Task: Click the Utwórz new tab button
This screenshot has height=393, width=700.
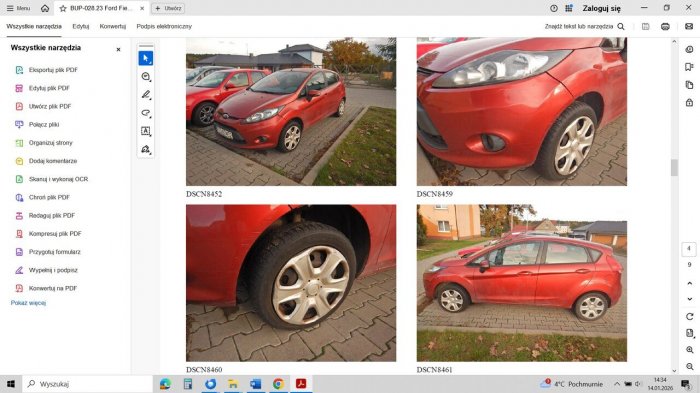Action: (168, 8)
